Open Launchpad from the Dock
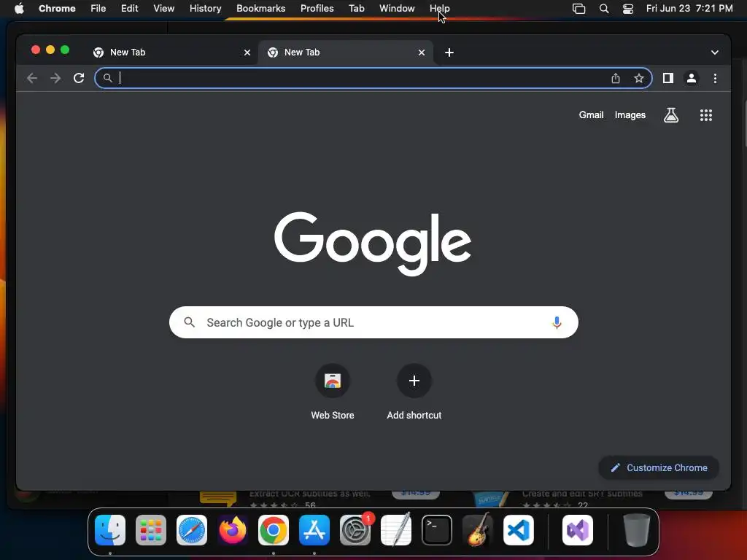The image size is (747, 560). (151, 530)
